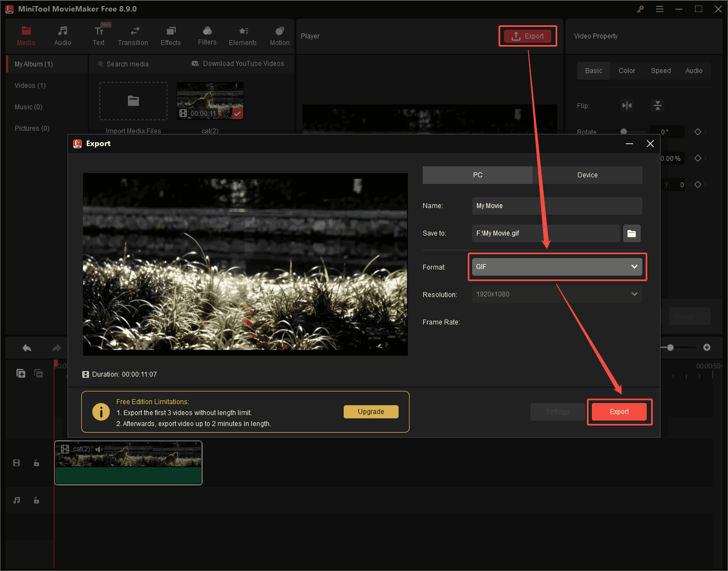Open the Effects tab
The height and width of the screenshot is (571, 728).
(171, 36)
